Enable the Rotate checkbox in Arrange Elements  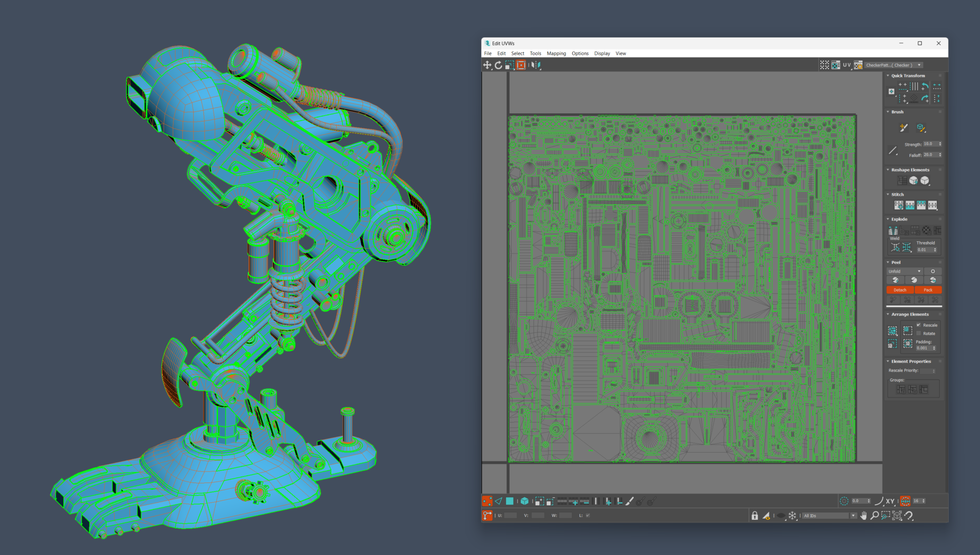919,333
